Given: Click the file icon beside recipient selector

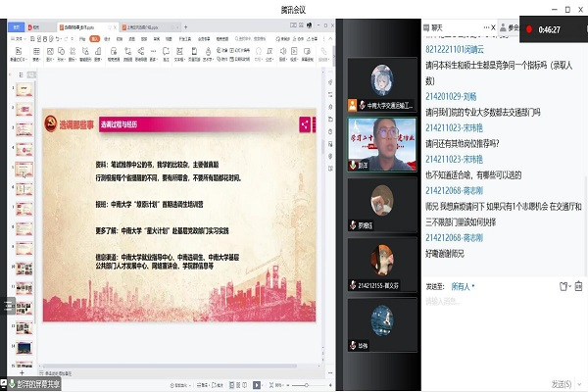Looking at the screenshot, I should [x=563, y=286].
